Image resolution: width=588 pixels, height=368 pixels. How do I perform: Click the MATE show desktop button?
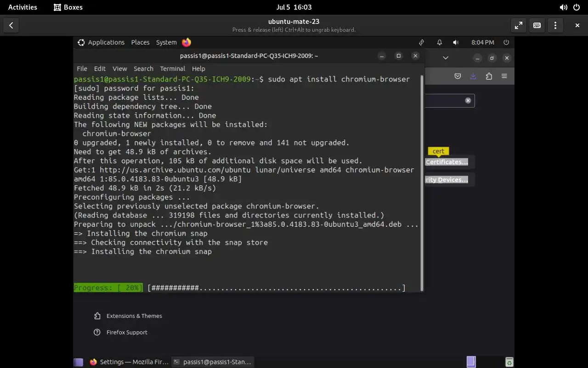click(79, 362)
